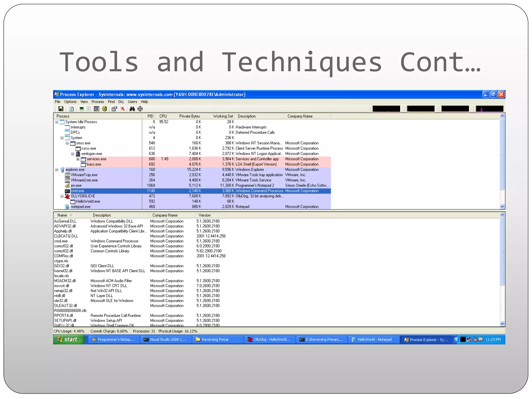Click the cmd.exe console icon in tree

coord(68,191)
